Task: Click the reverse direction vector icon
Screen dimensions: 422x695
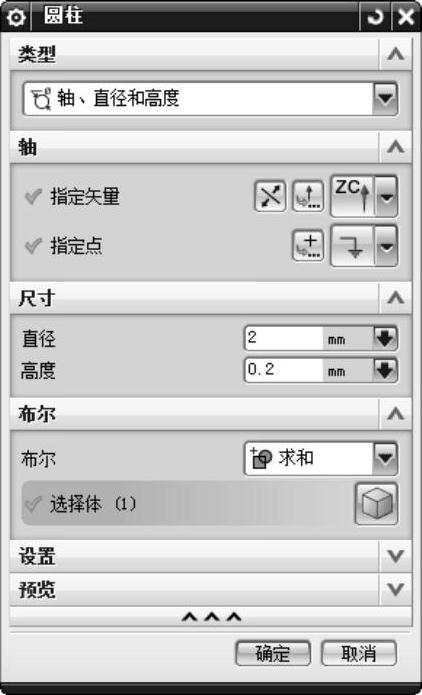Action: click(270, 196)
